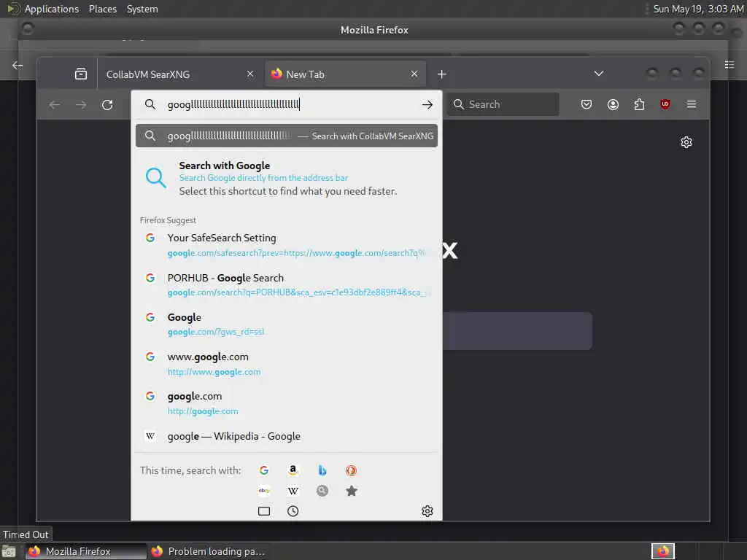Screen dimensions: 747x560
Task: Search this time with Google icon
Action: [x=264, y=470]
